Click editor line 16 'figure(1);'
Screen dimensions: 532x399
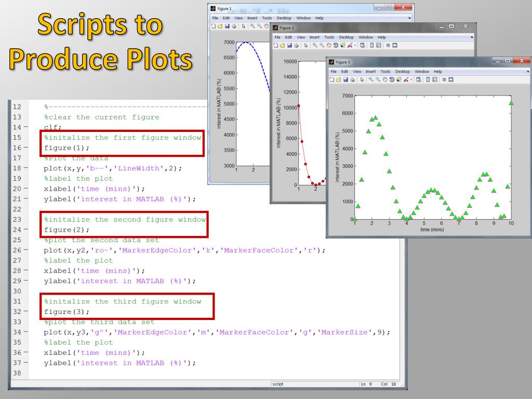pos(66,148)
